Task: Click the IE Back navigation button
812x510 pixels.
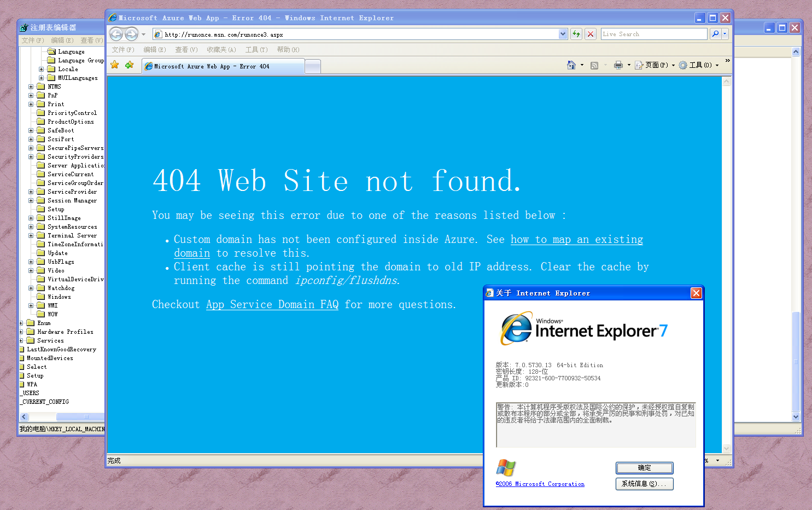Action: 116,34
